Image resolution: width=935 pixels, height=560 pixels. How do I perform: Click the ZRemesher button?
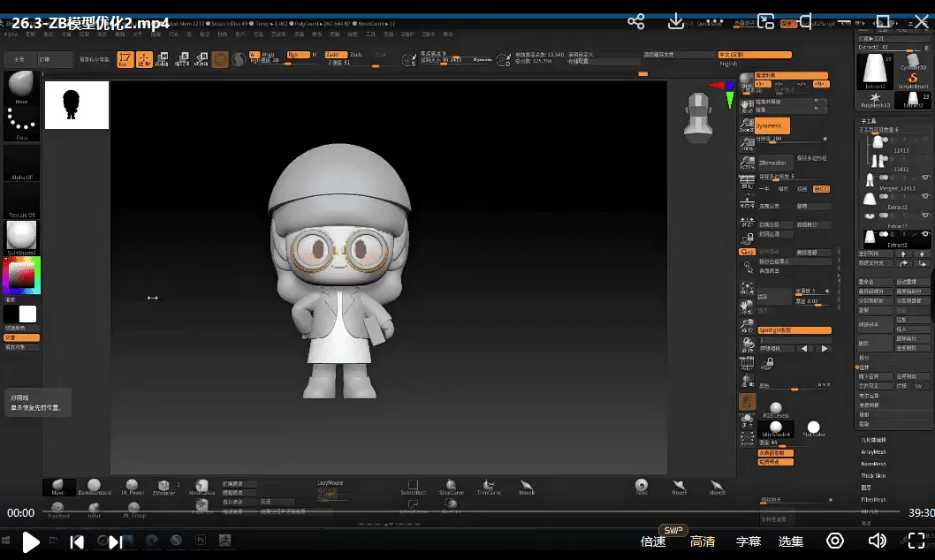tap(773, 163)
